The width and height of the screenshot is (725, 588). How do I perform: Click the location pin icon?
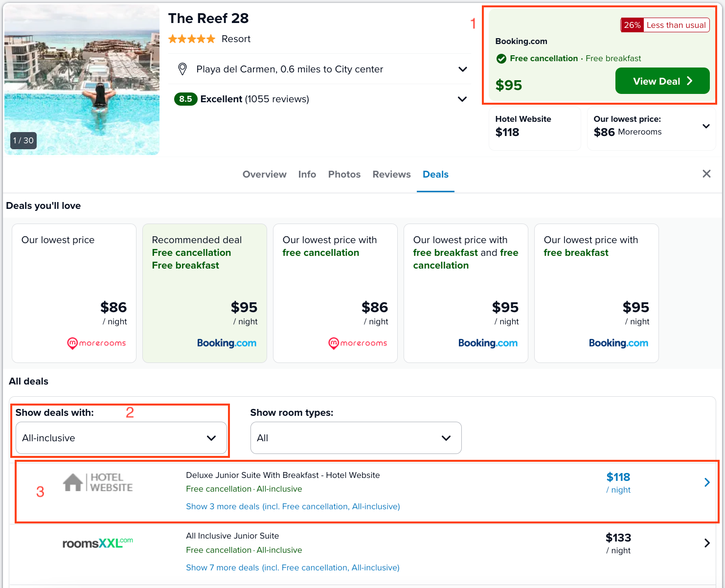182,69
